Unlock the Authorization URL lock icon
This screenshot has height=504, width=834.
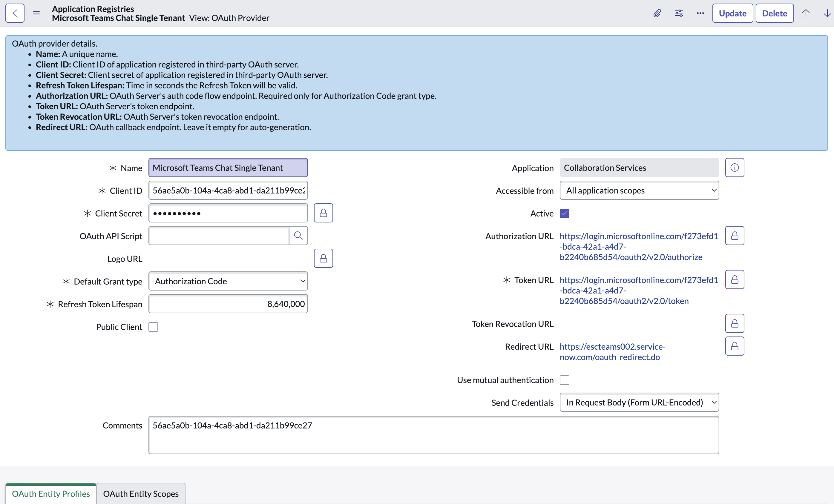[x=735, y=236]
